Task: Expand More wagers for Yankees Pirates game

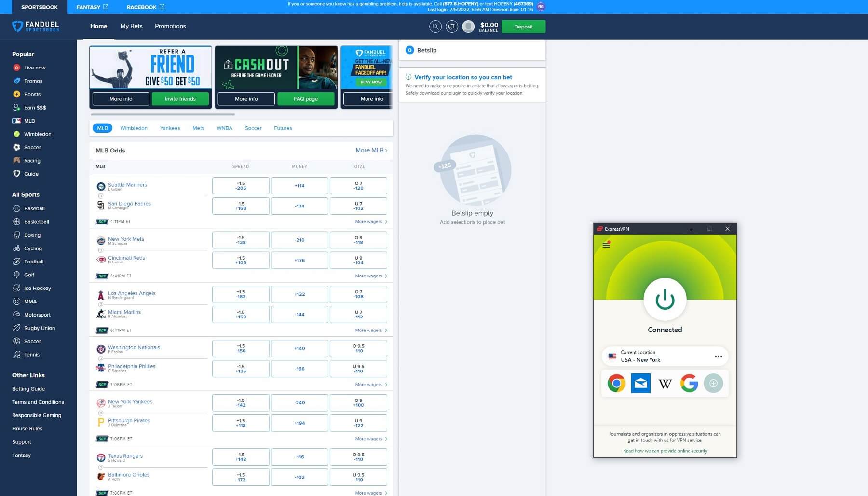Action: pos(371,439)
